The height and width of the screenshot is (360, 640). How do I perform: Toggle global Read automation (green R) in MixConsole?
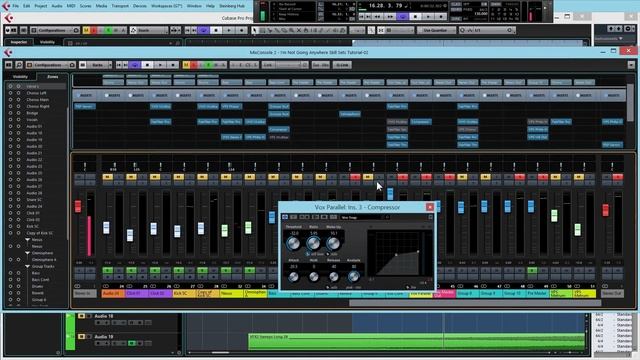209,65
